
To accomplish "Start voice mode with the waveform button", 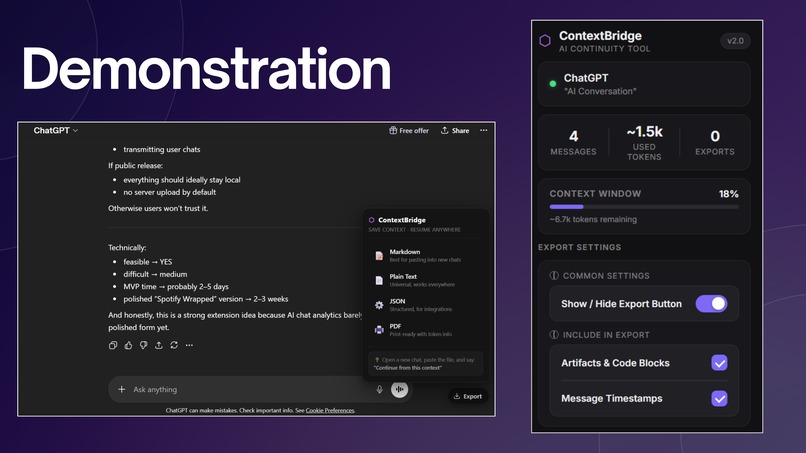I will point(399,389).
